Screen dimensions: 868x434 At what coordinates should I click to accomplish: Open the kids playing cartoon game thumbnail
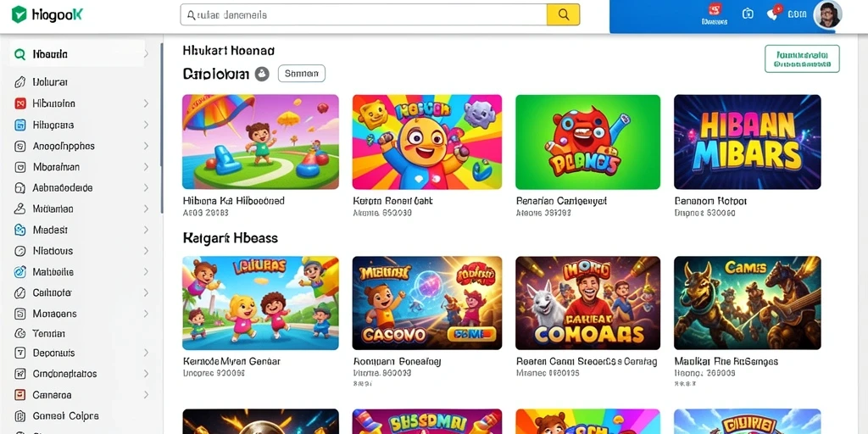(261, 303)
